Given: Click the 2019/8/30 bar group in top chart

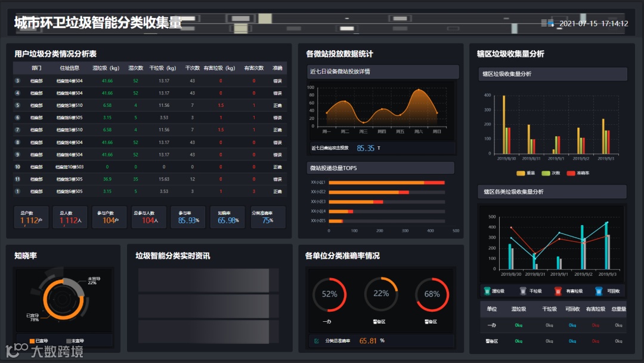Looking at the screenshot, I should [x=506, y=125].
